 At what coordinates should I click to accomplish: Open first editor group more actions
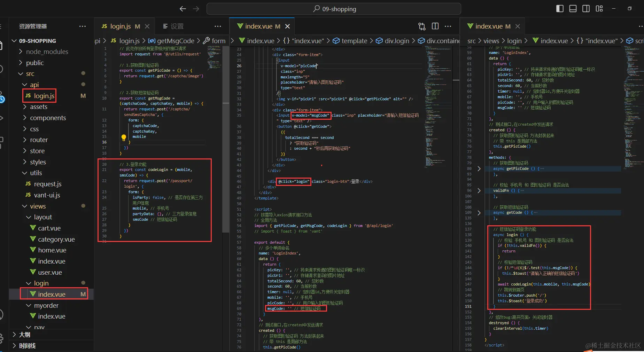(x=218, y=26)
